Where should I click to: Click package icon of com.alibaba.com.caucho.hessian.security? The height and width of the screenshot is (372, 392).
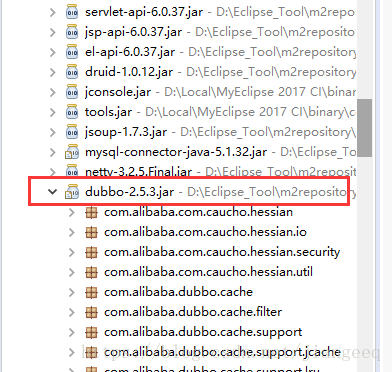(x=91, y=252)
